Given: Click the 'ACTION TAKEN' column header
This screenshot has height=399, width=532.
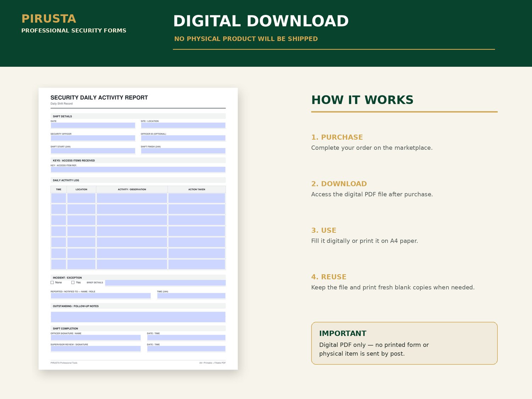Looking at the screenshot, I should [x=197, y=189].
